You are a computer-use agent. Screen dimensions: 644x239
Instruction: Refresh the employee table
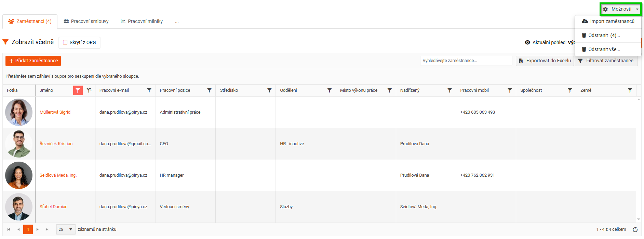(635, 229)
